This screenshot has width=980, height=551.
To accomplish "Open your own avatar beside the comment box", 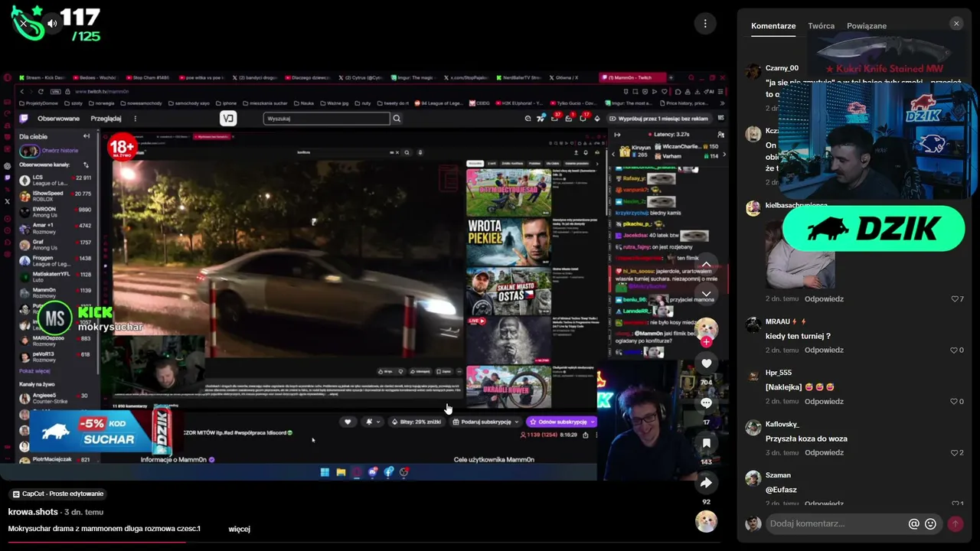I will (753, 523).
